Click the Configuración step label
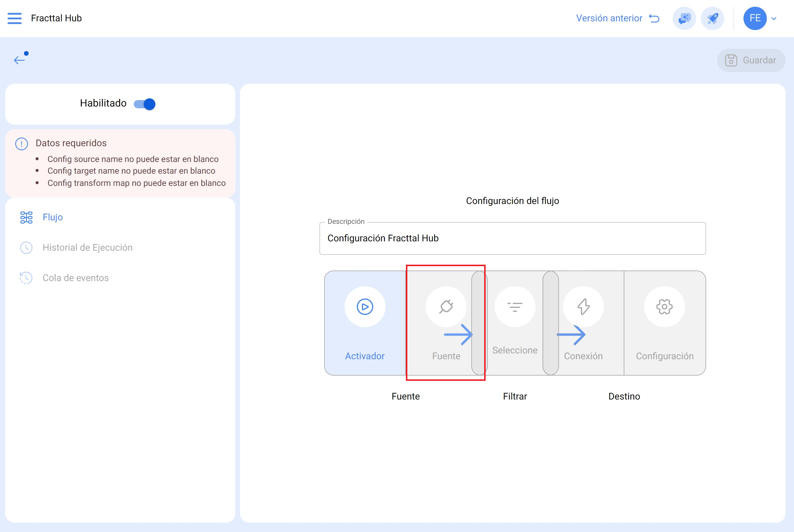The image size is (794, 532). pos(665,356)
